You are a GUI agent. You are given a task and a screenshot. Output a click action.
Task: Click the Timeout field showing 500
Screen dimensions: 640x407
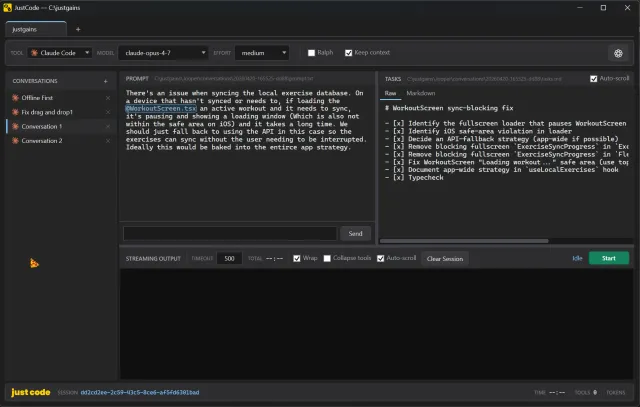pyautogui.click(x=229, y=258)
